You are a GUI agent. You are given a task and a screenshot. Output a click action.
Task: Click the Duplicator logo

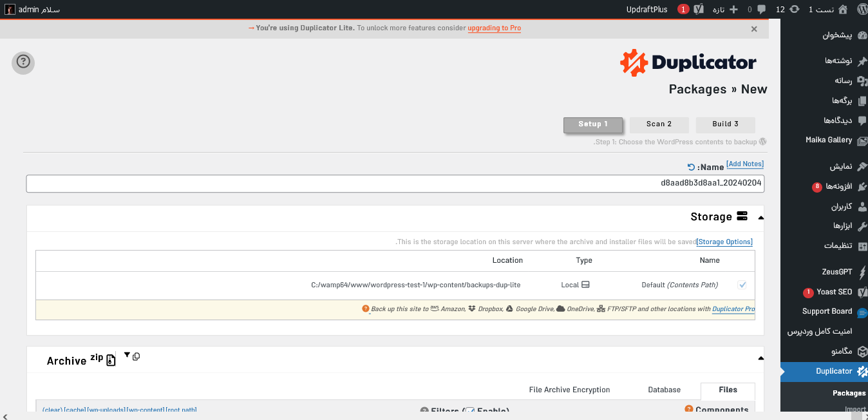688,62
